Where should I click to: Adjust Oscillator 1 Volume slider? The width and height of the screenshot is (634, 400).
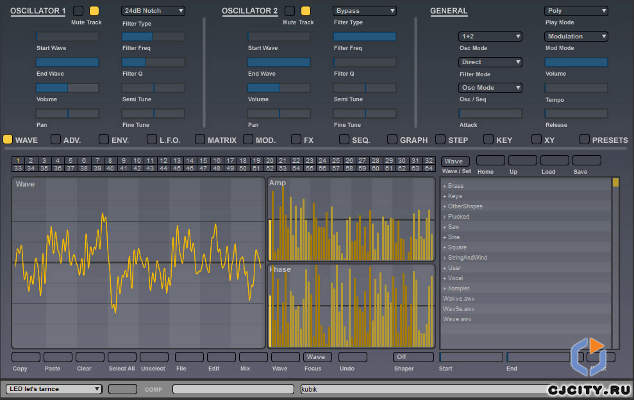[67, 88]
